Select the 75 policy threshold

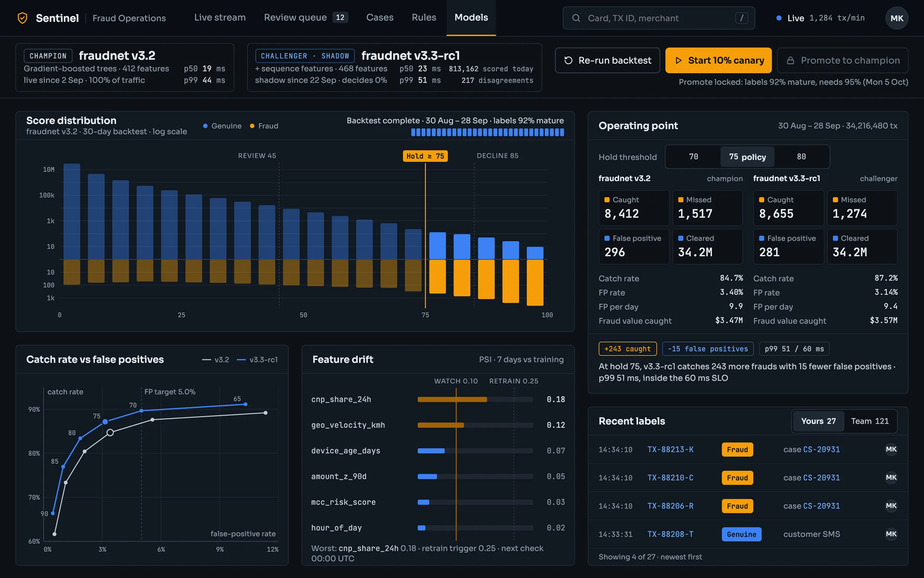(747, 157)
